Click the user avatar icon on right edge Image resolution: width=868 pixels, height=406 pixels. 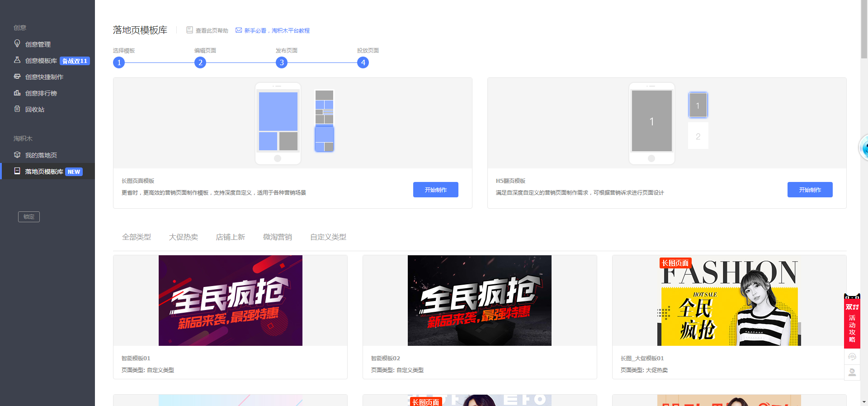852,373
